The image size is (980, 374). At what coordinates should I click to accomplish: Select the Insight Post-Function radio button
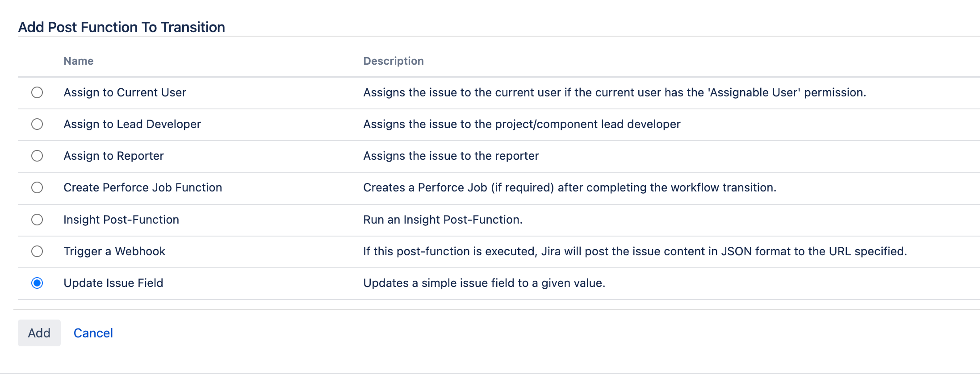(x=37, y=220)
